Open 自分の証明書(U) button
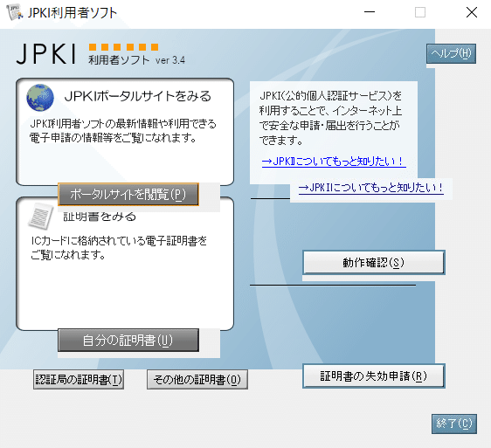This screenshot has width=491, height=448. pyautogui.click(x=128, y=341)
